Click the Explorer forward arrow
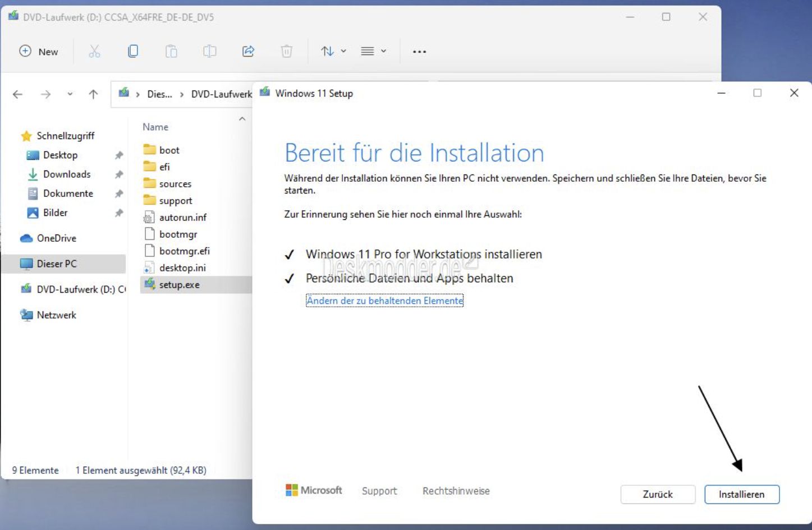The width and height of the screenshot is (812, 530). [x=46, y=94]
